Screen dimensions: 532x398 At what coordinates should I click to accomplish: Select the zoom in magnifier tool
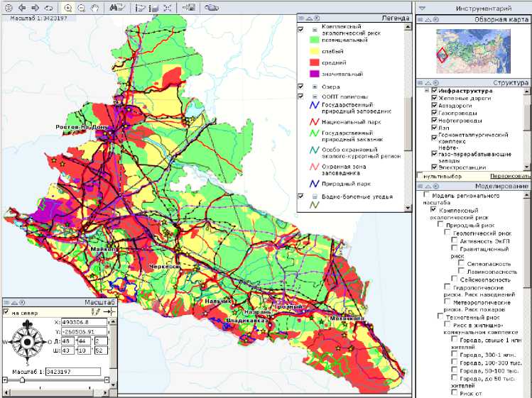tap(68, 7)
